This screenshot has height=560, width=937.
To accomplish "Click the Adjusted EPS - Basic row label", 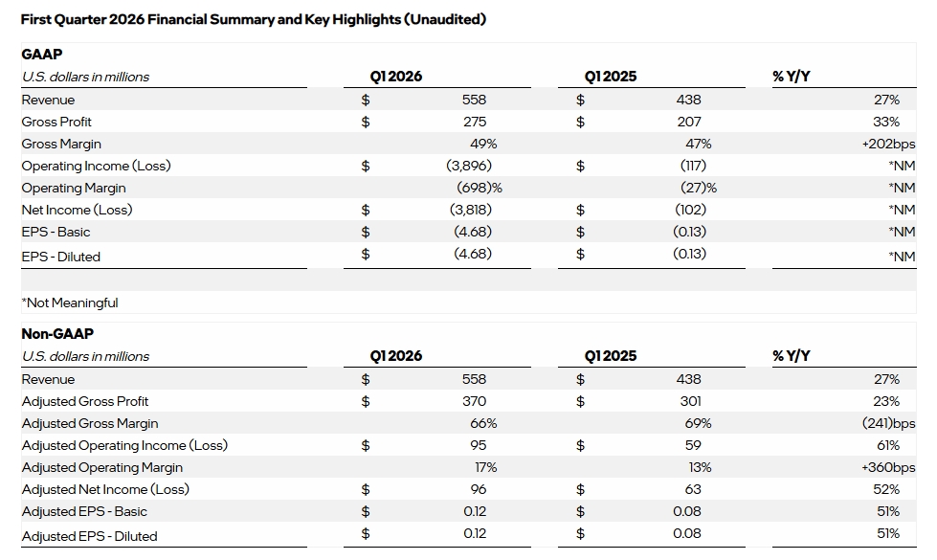I will click(84, 511).
